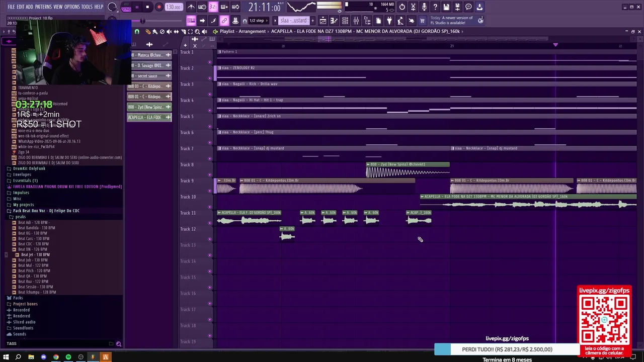644x362 pixels.
Task: Select the playlist slip tool
Action: (176, 31)
